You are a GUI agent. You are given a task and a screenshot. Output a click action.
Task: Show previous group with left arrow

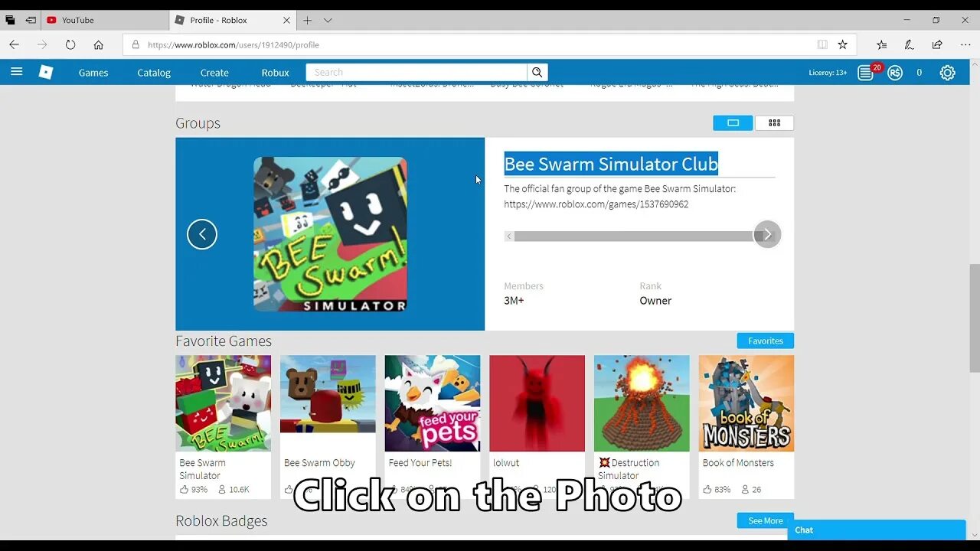(202, 234)
